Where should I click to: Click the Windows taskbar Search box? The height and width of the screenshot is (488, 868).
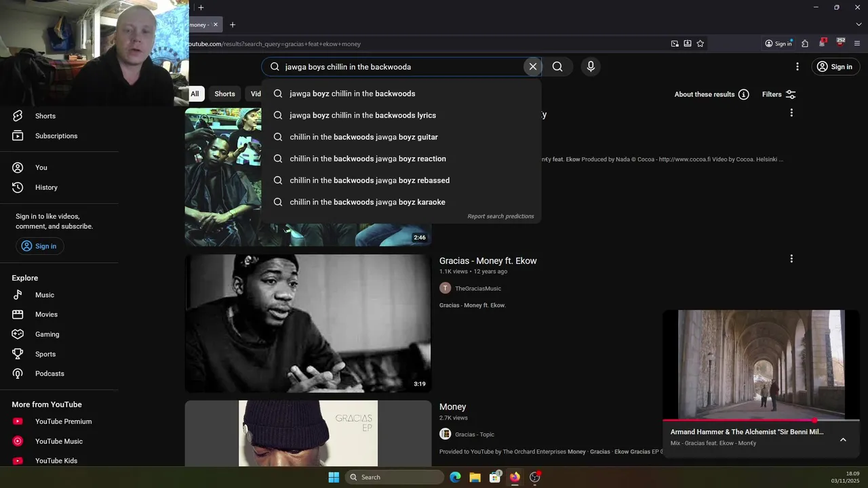coord(395,477)
